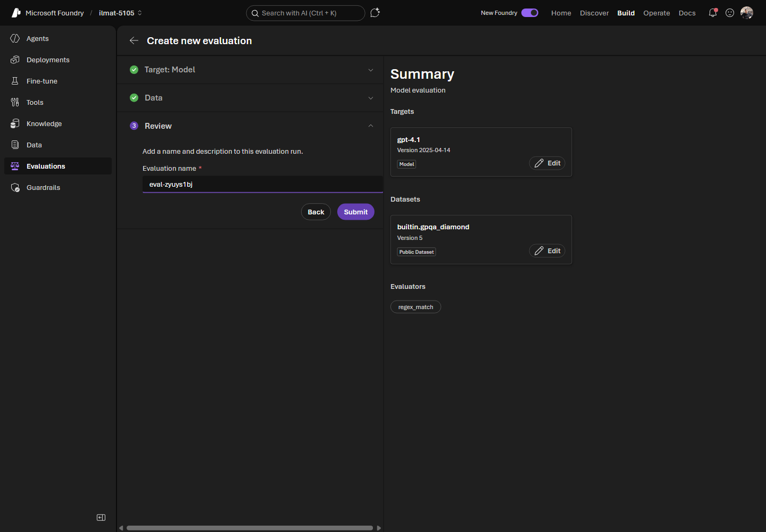Click the Model tag on the gpt-4.1 card
Viewport: 766px width, 532px height.
[x=407, y=164]
